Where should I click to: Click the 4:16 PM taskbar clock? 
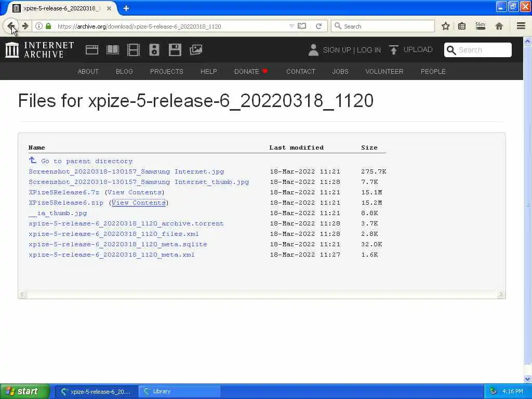(513, 391)
